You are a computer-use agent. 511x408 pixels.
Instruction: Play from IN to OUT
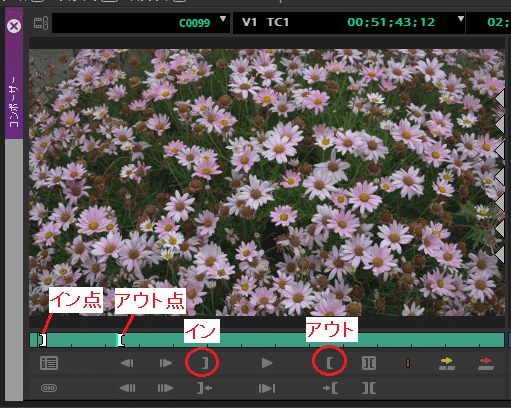coord(267,388)
